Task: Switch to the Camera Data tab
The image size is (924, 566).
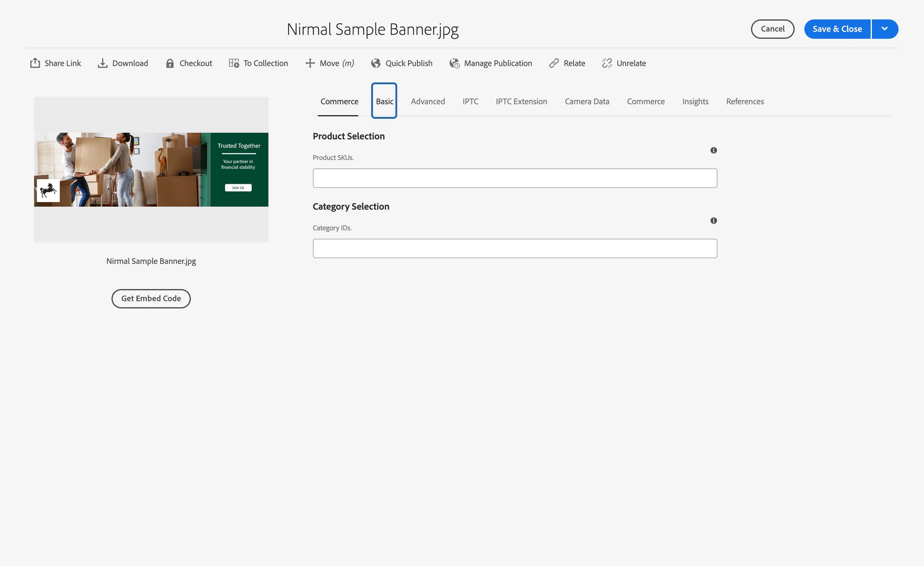Action: pyautogui.click(x=587, y=101)
